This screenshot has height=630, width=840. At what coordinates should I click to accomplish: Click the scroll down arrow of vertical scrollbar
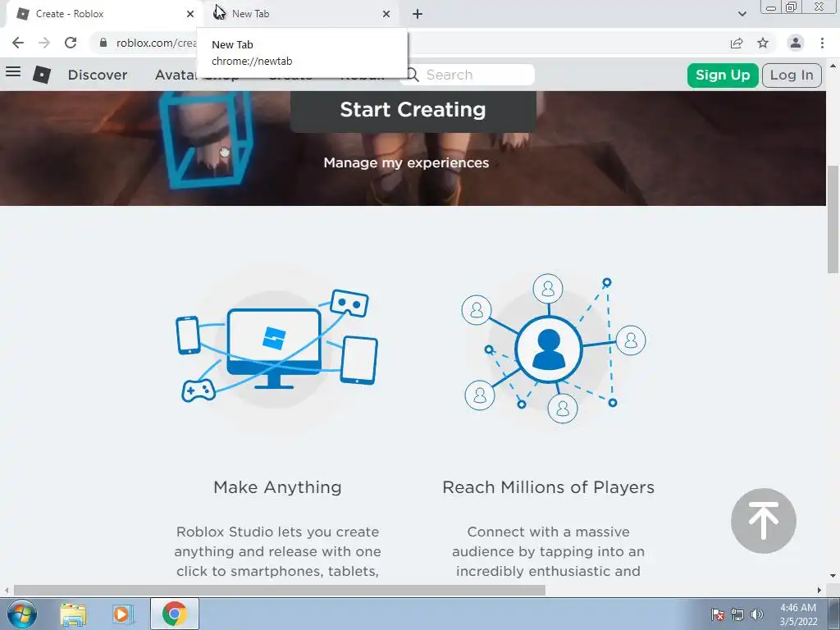[833, 576]
